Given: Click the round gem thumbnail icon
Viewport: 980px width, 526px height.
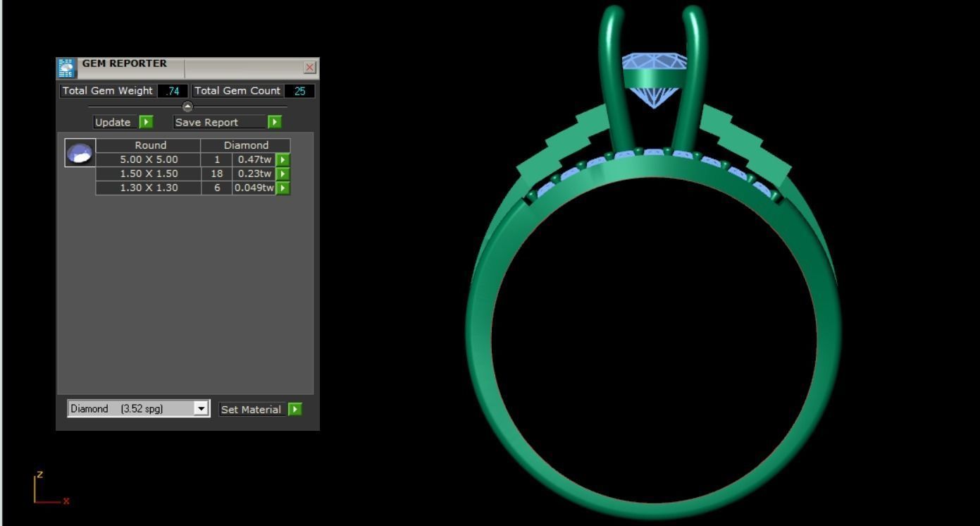Looking at the screenshot, I should [x=80, y=153].
